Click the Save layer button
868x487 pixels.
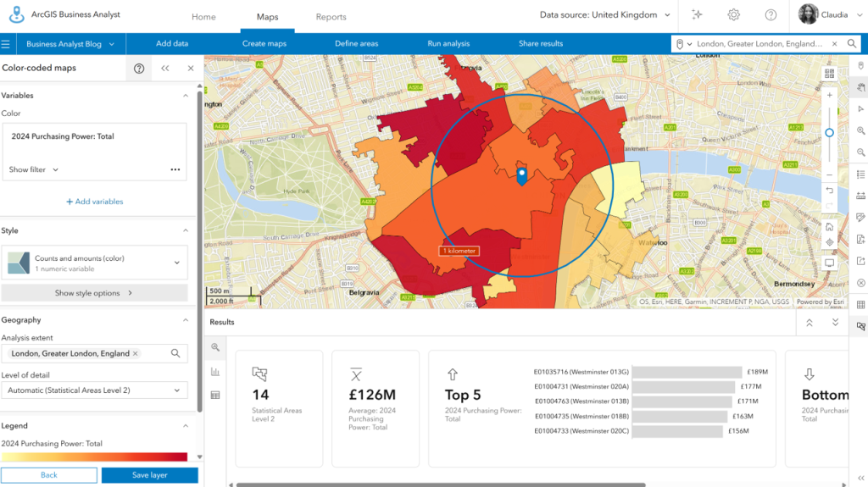tap(149, 475)
